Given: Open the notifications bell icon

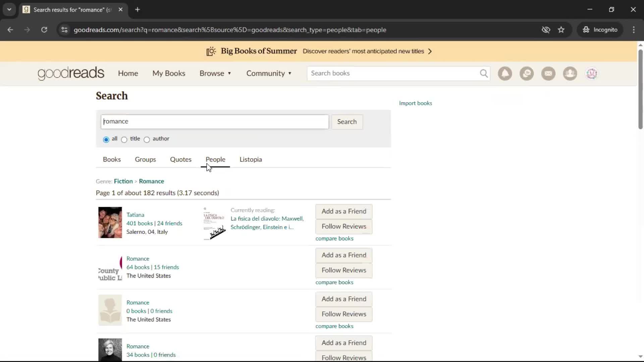Looking at the screenshot, I should pyautogui.click(x=505, y=73).
